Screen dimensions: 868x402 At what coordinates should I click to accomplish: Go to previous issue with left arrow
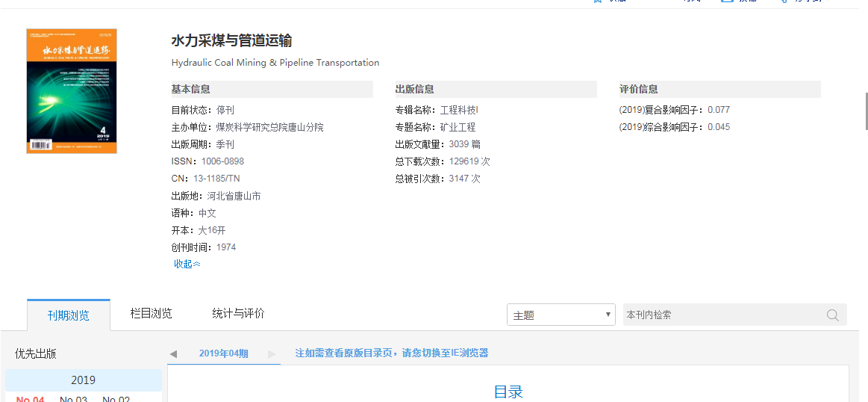[173, 353]
